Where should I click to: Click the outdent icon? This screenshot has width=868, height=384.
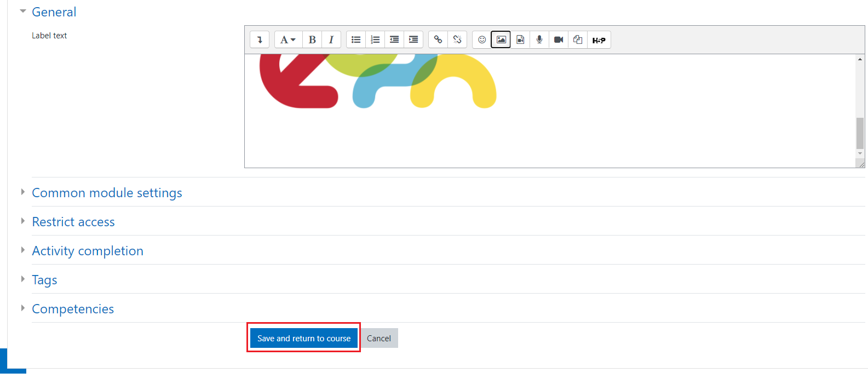click(x=394, y=39)
